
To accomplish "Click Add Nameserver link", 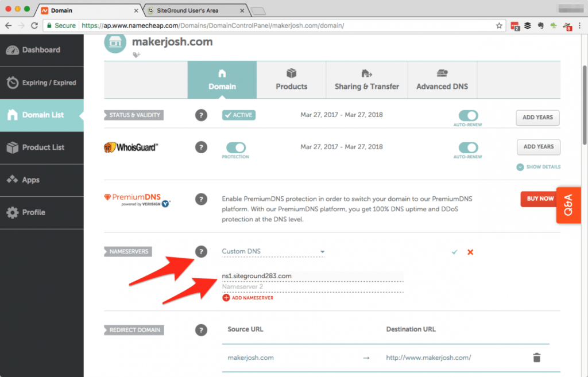I will (x=248, y=298).
